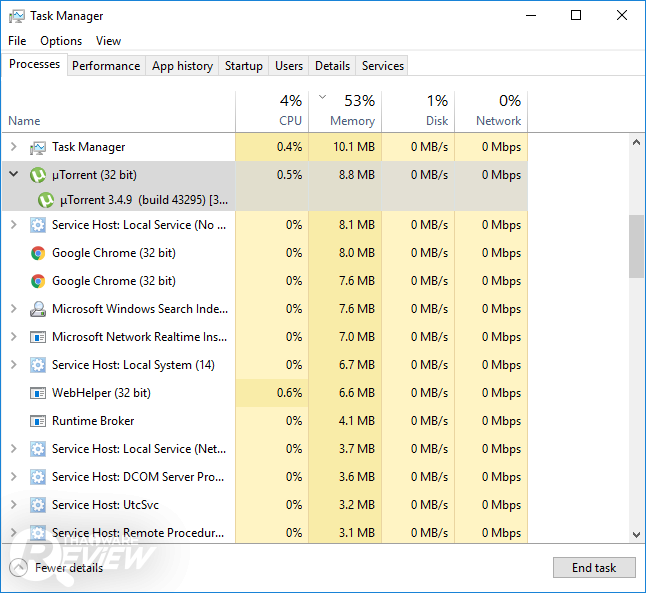This screenshot has height=593, width=646.
Task: Select the Runtime Broker process name
Action: click(x=93, y=421)
